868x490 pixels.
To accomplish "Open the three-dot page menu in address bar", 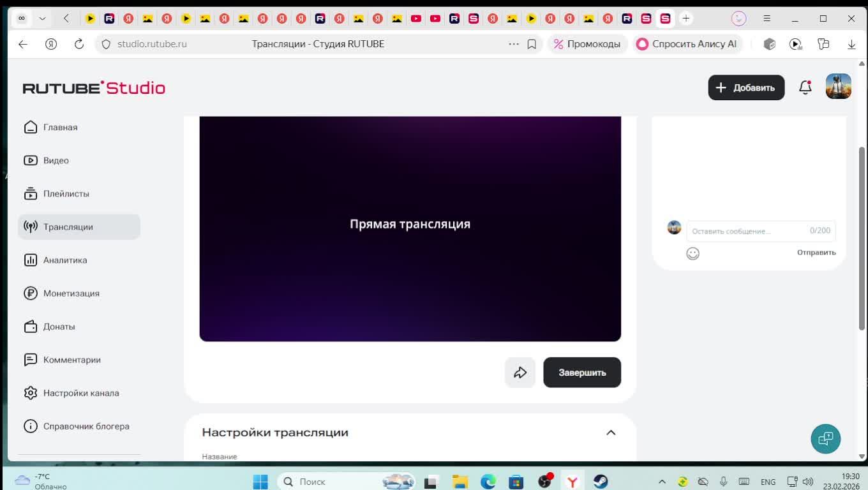I will click(514, 44).
